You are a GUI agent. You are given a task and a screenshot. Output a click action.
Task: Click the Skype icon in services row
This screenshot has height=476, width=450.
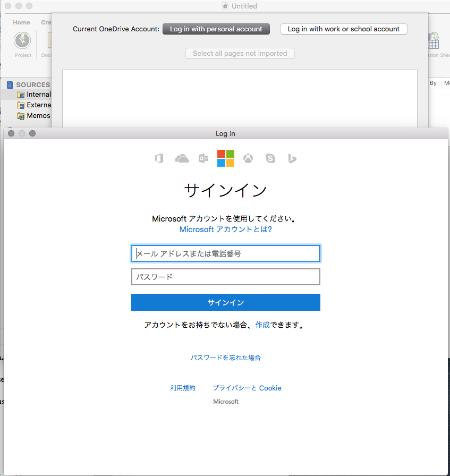pos(270,158)
